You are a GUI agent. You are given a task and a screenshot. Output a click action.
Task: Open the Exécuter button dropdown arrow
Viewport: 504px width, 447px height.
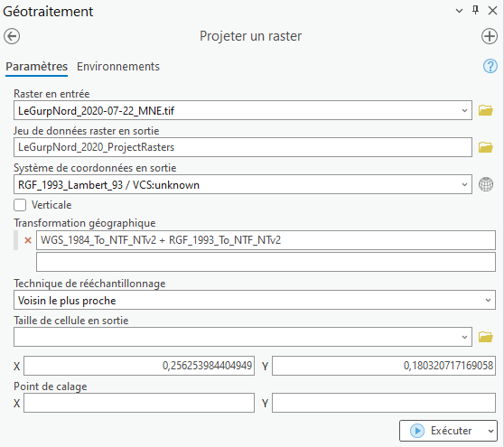pos(490,431)
